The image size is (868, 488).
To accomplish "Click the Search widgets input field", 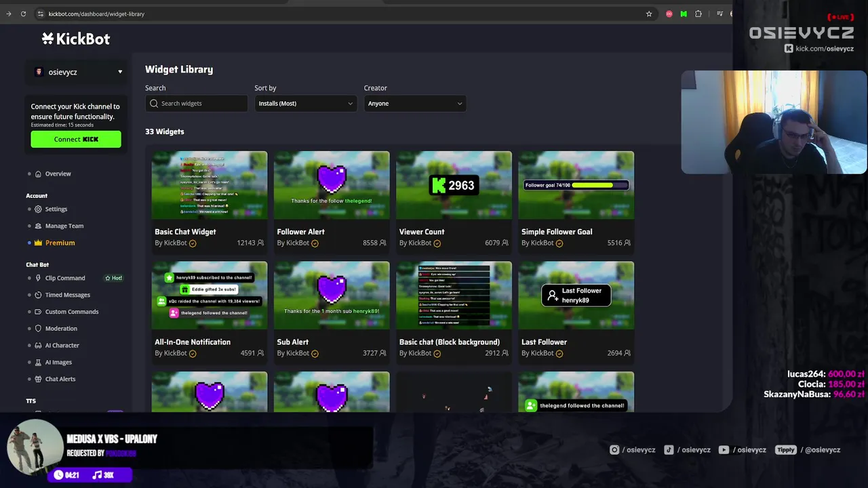I will [x=196, y=104].
